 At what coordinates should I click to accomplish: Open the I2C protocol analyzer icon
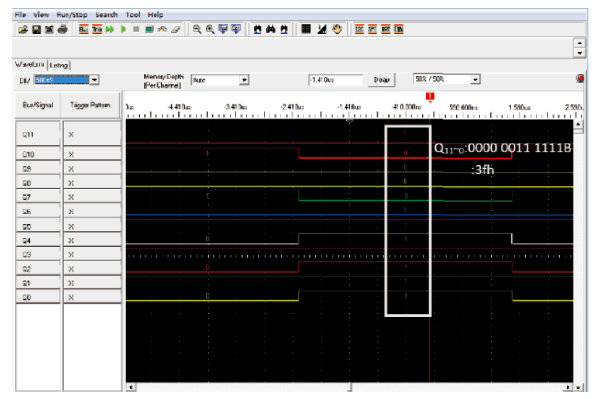pos(359,29)
